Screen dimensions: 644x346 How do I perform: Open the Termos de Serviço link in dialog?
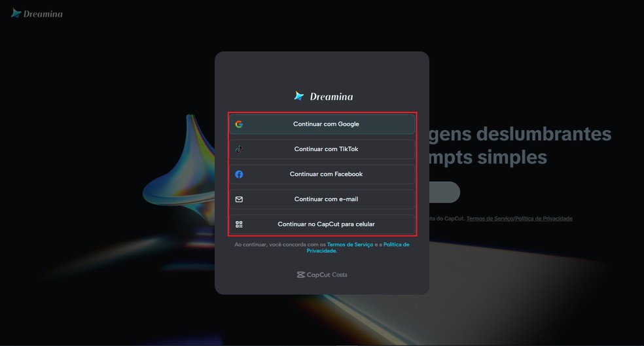point(350,245)
